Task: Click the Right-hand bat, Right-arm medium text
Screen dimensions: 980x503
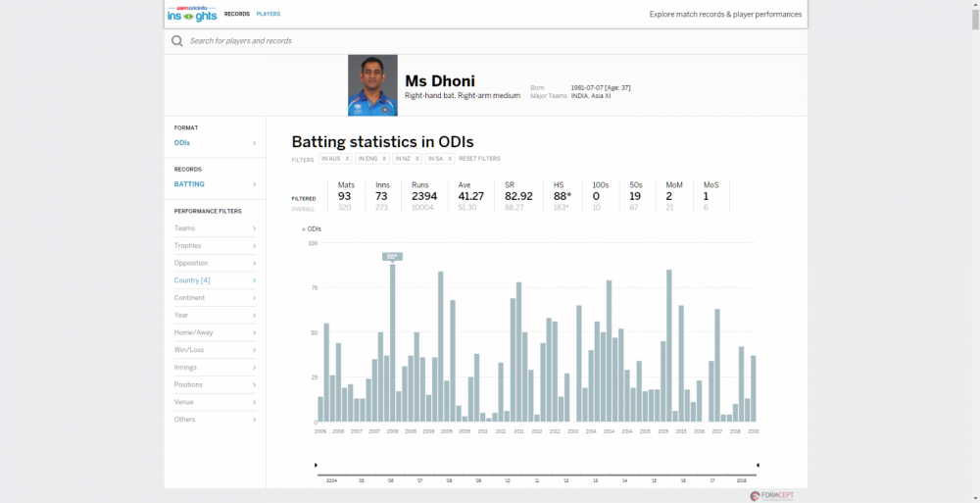Action: (x=463, y=96)
